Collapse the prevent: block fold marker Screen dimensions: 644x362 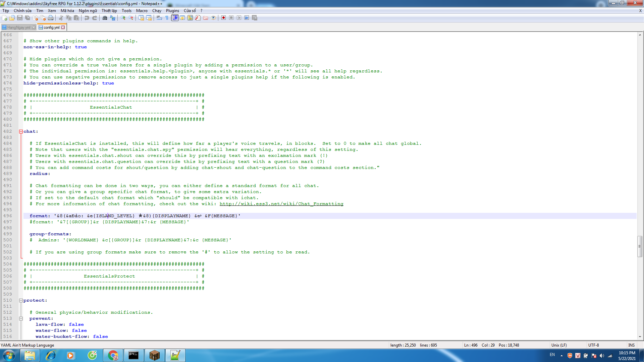21,318
